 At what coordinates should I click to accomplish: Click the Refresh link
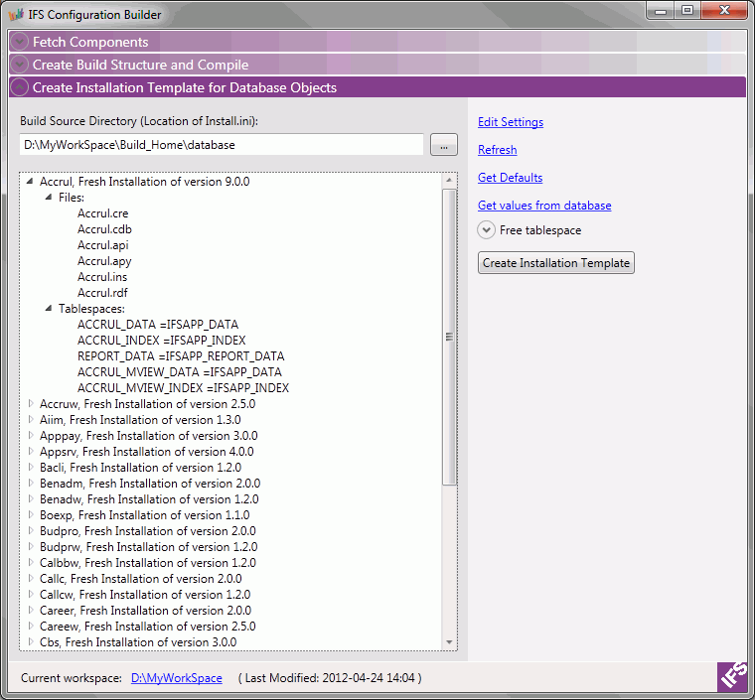coord(498,150)
